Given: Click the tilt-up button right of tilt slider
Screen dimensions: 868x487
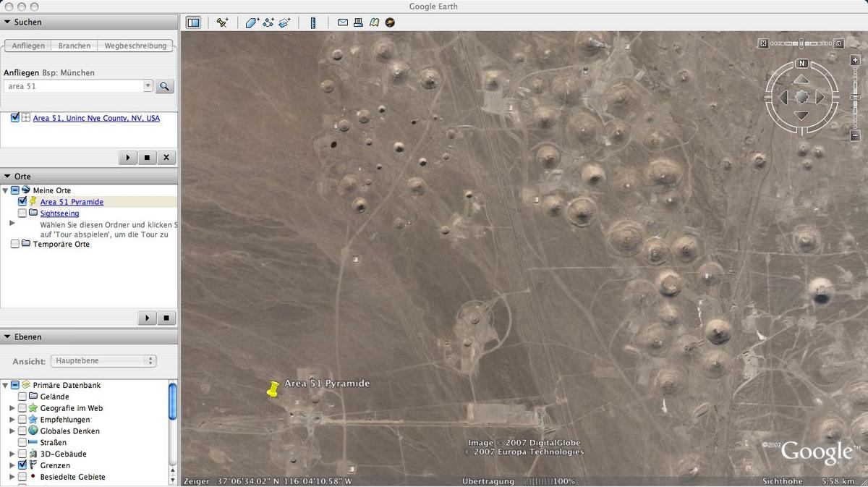Looking at the screenshot, I should click(x=839, y=43).
